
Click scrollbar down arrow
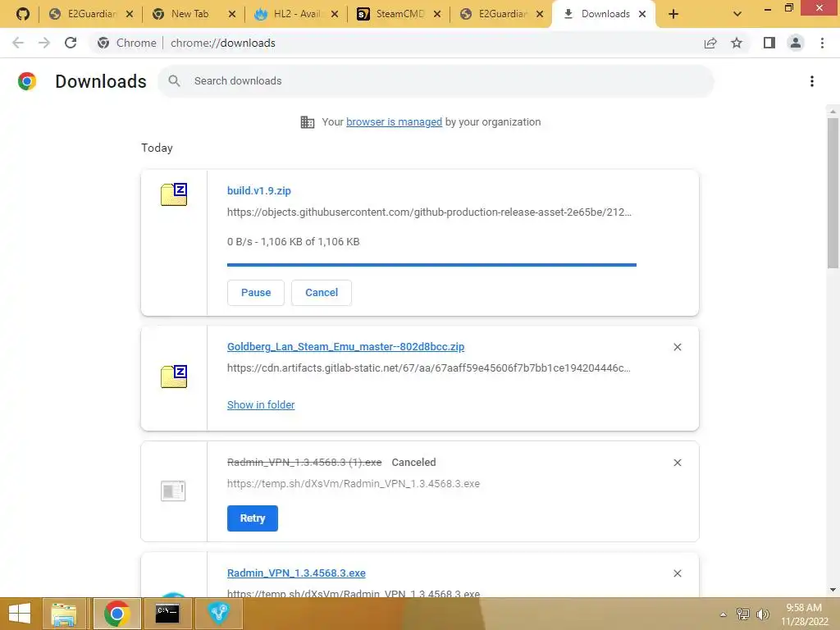[x=833, y=590]
